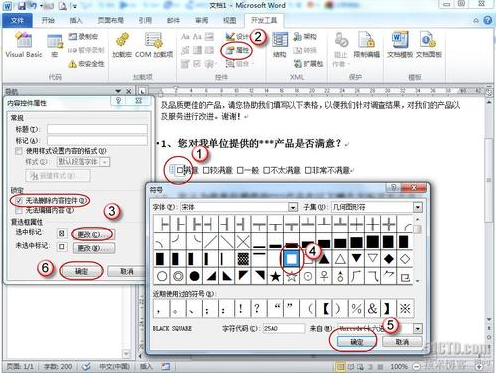Start Record Macro (录制宏)
The width and height of the screenshot is (496, 373).
click(83, 36)
